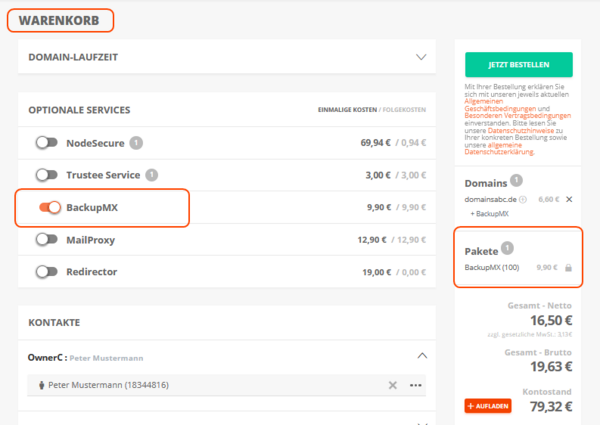Open more options for Peter Mustermann contact
The image size is (600, 425).
tap(416, 385)
